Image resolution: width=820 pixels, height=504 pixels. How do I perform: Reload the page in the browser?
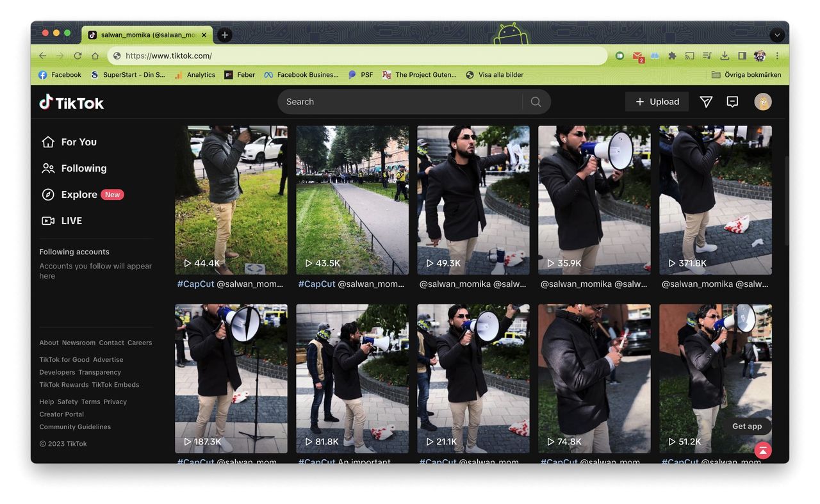pyautogui.click(x=78, y=56)
